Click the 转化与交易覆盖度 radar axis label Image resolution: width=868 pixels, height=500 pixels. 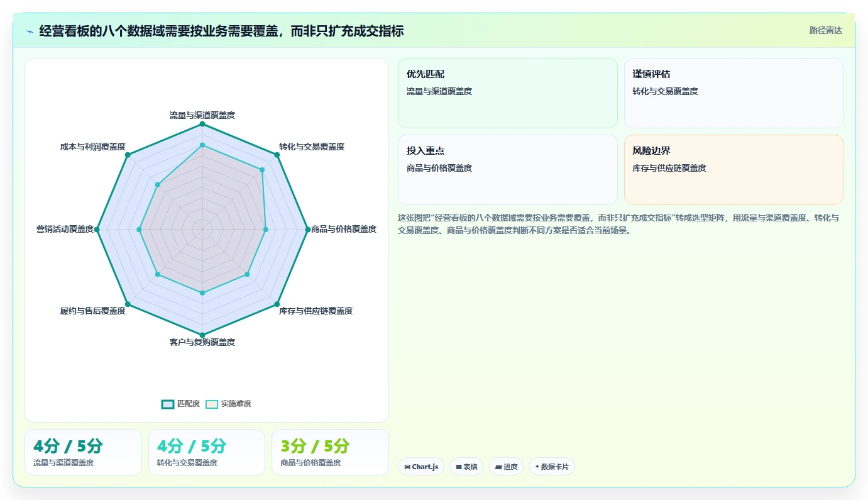(x=312, y=147)
